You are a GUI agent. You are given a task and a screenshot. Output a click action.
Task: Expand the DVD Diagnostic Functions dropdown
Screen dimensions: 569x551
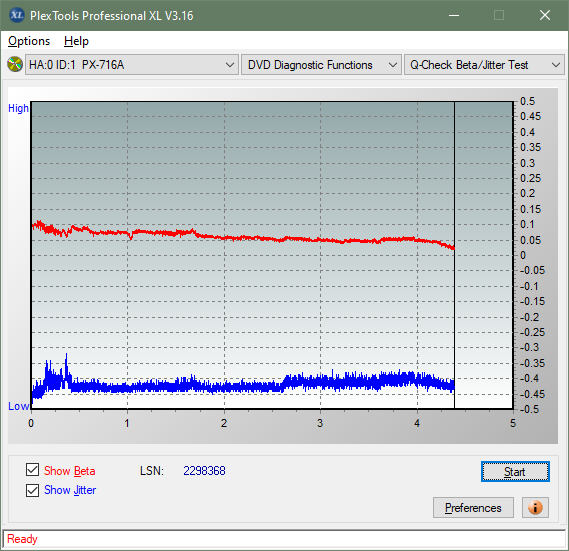tap(321, 65)
